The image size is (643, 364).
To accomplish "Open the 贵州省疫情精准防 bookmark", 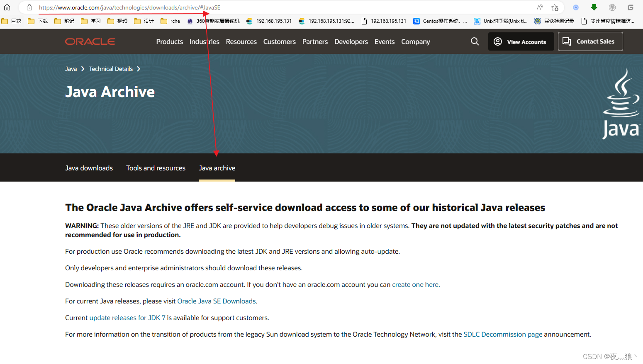I will coord(608,21).
